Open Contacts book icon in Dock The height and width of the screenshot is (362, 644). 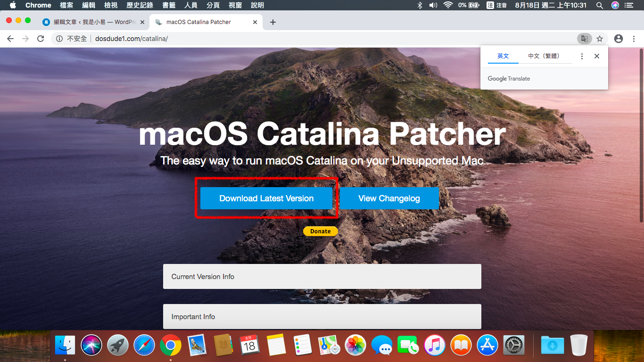tap(223, 345)
